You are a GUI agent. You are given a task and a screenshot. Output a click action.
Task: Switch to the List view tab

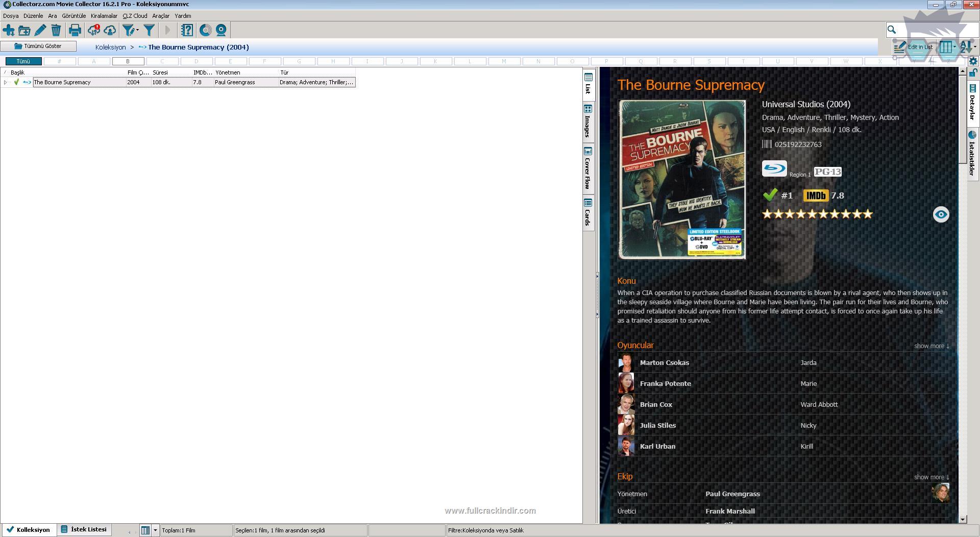pyautogui.click(x=588, y=84)
